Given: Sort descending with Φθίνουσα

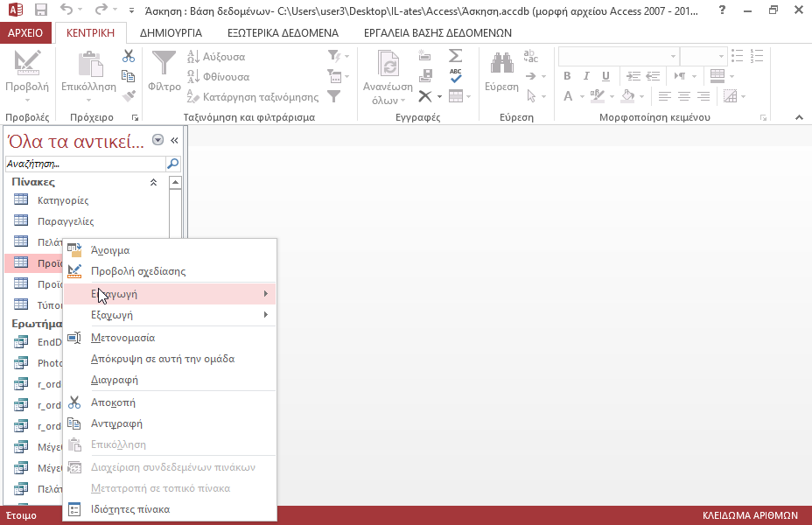Looking at the screenshot, I should point(219,77).
